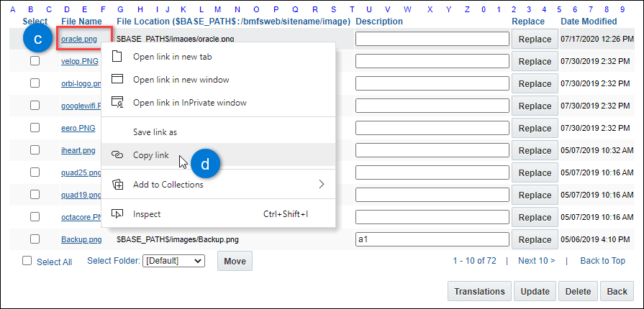
Task: Click Replace in the iheart.png row
Action: point(535,150)
